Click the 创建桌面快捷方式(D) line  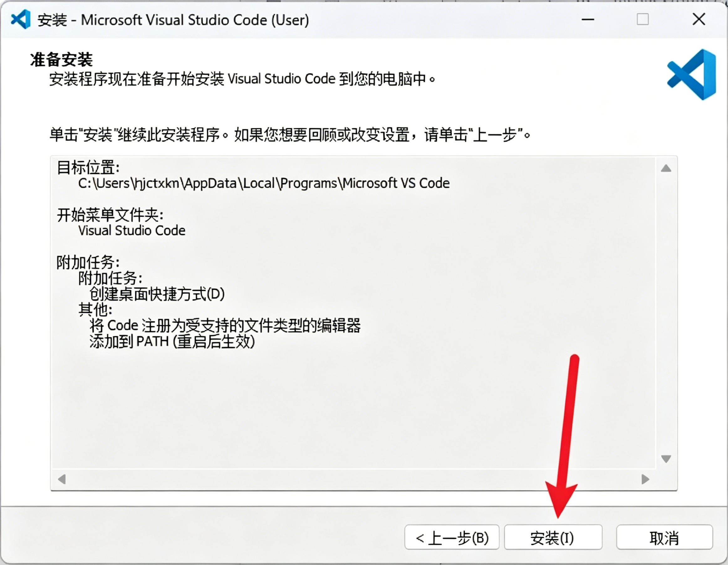(x=157, y=294)
